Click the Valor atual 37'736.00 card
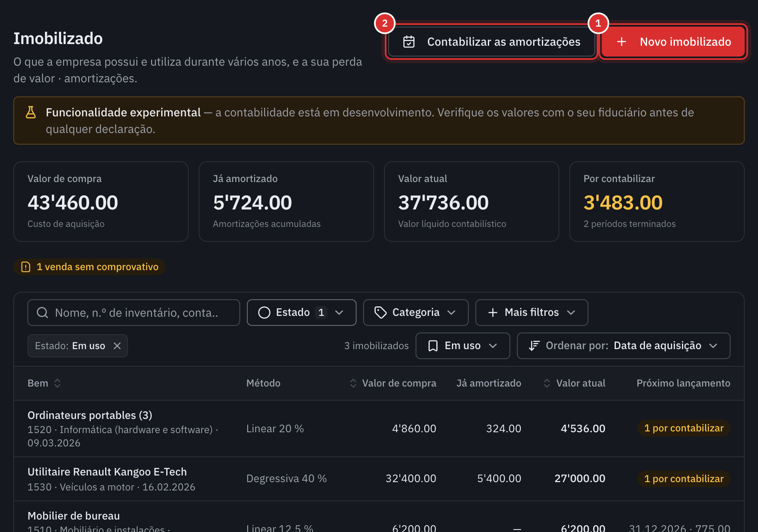The image size is (758, 532). click(x=472, y=202)
